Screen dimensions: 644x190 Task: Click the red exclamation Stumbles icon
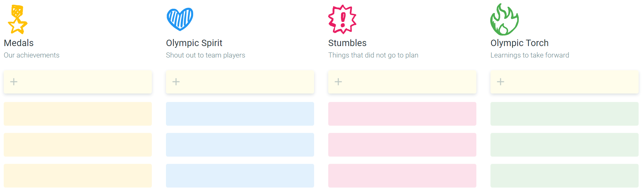click(342, 19)
